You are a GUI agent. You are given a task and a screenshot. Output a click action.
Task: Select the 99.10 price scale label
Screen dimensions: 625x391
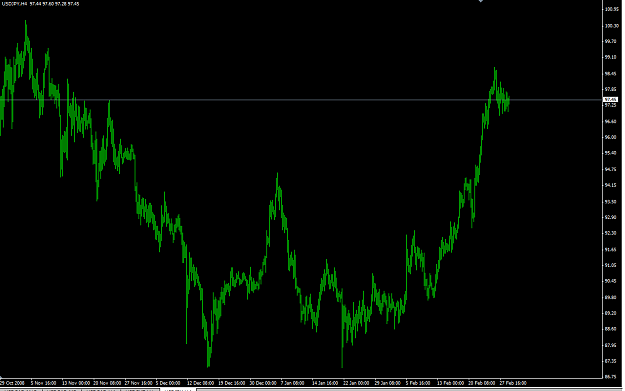point(611,57)
